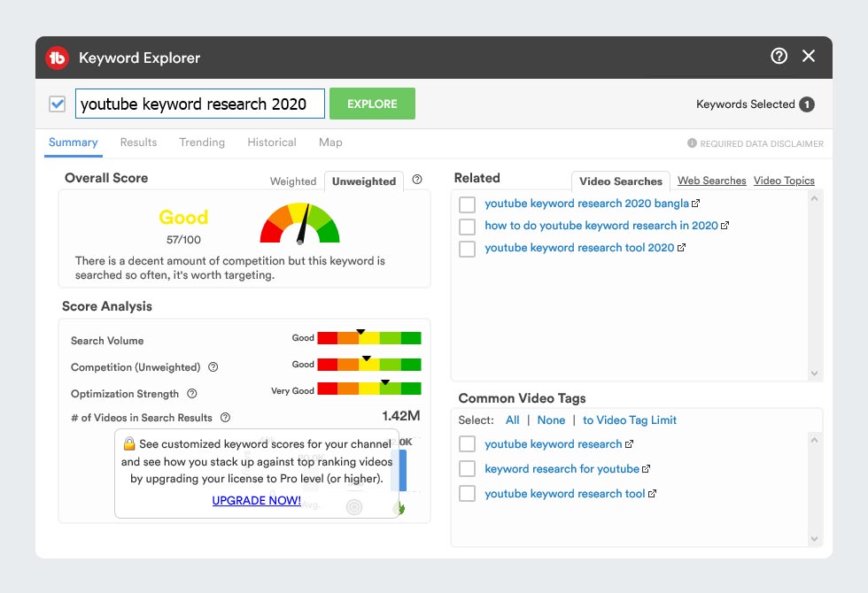868x593 pixels.
Task: Click the 1.42M videos count value
Action: point(400,416)
